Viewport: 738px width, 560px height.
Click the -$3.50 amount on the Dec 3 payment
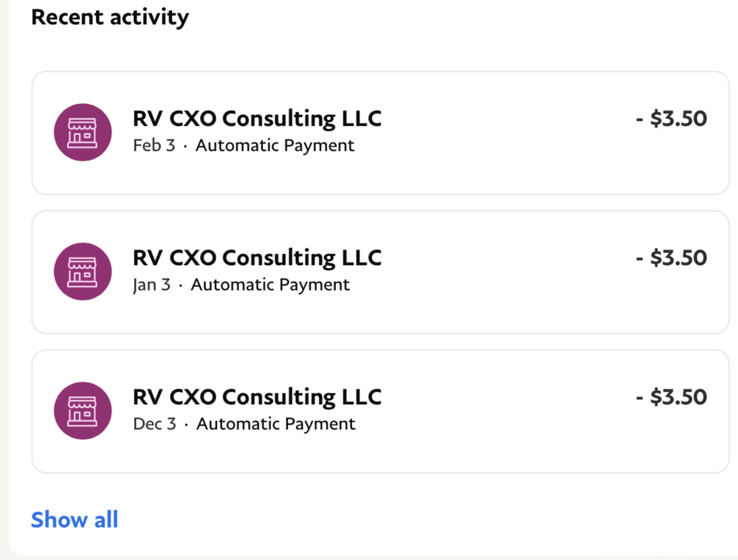671,397
